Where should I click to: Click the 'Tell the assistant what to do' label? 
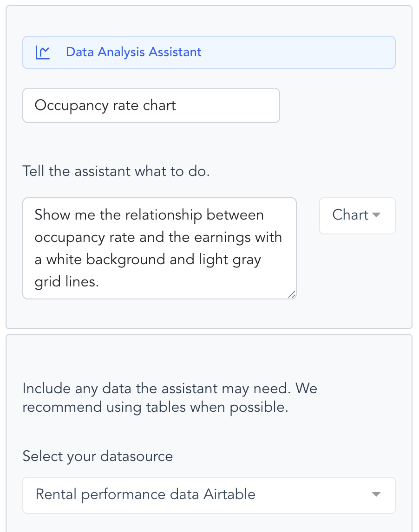point(116,171)
